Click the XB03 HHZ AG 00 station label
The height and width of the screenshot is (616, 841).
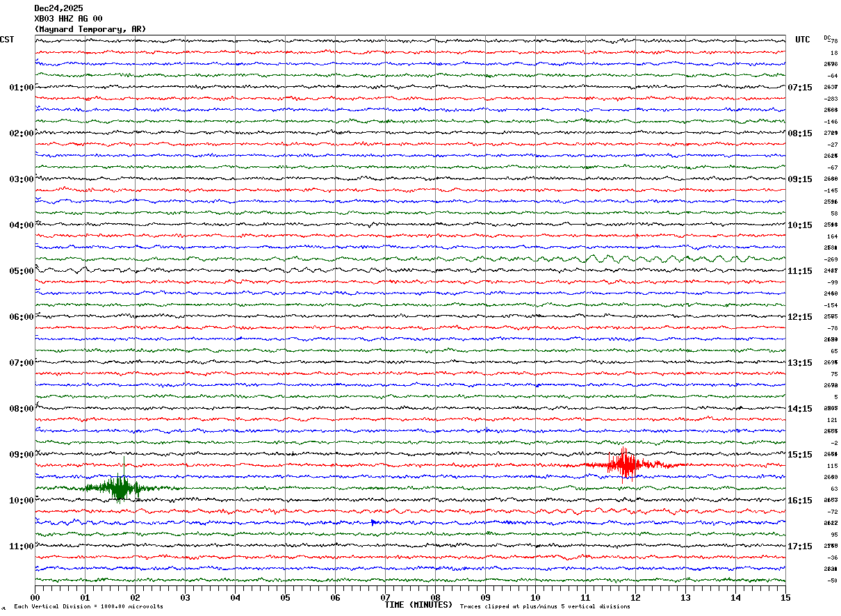(x=68, y=19)
